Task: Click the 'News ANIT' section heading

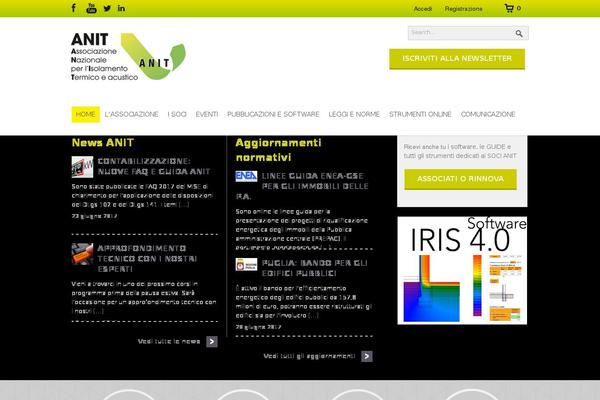Action: [103, 143]
